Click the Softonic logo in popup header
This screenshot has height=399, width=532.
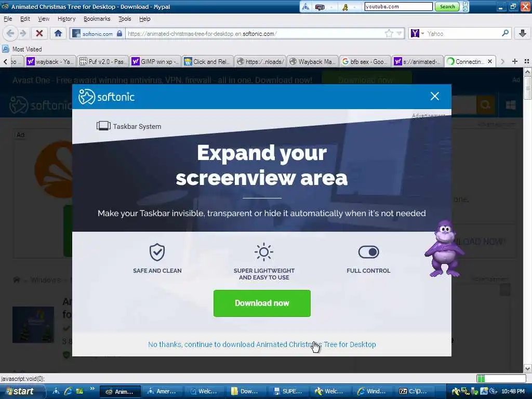tap(107, 97)
